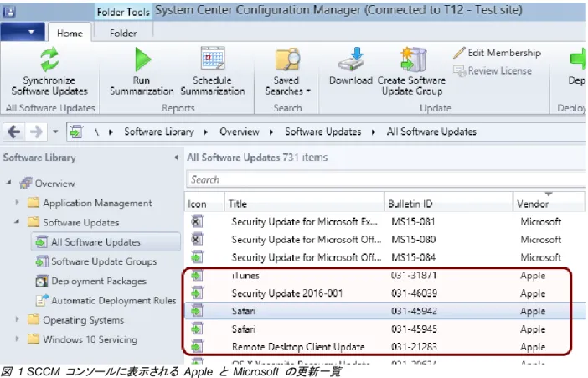Open the blue application menu dropdown
Screen dimensions: 588x378
[x=23, y=33]
